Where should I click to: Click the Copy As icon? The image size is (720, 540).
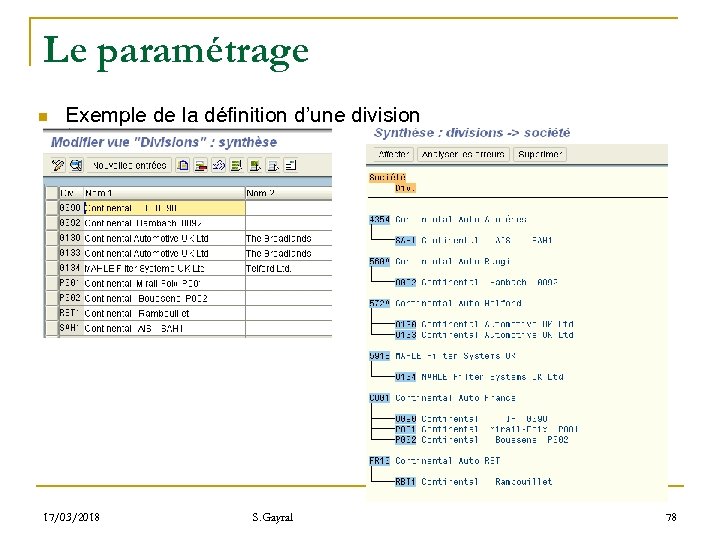pos(183,165)
